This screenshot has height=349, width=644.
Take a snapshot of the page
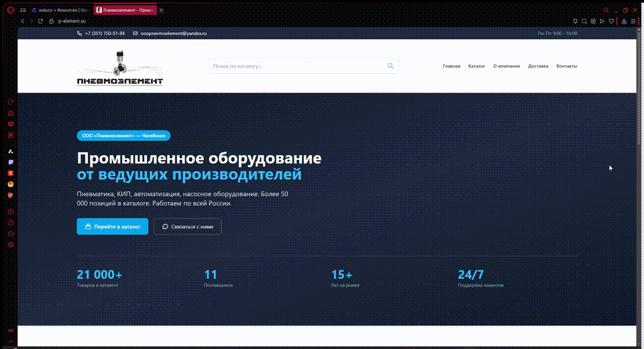(x=584, y=21)
